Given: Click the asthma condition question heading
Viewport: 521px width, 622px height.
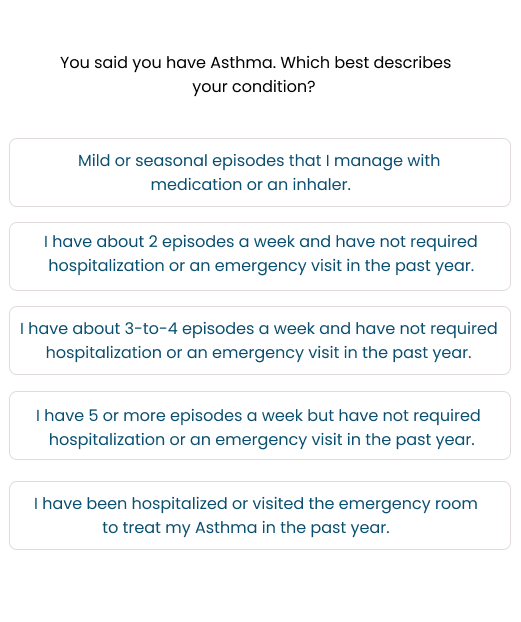Looking at the screenshot, I should pos(256,75).
